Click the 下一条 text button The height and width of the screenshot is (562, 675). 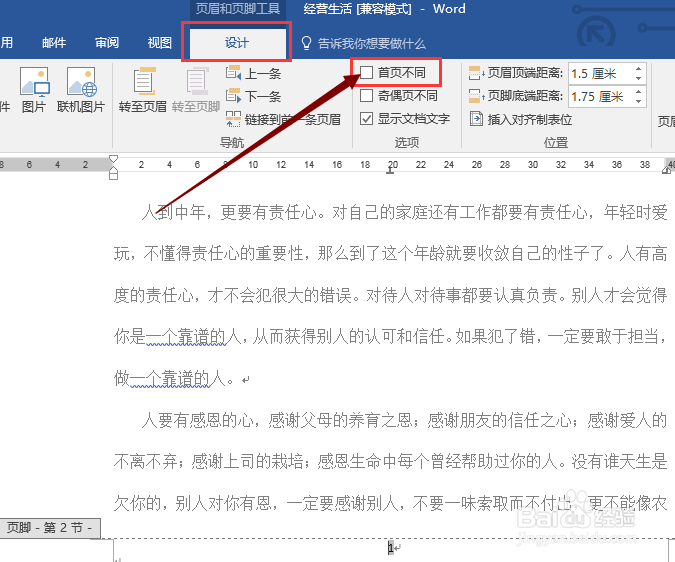point(263,96)
